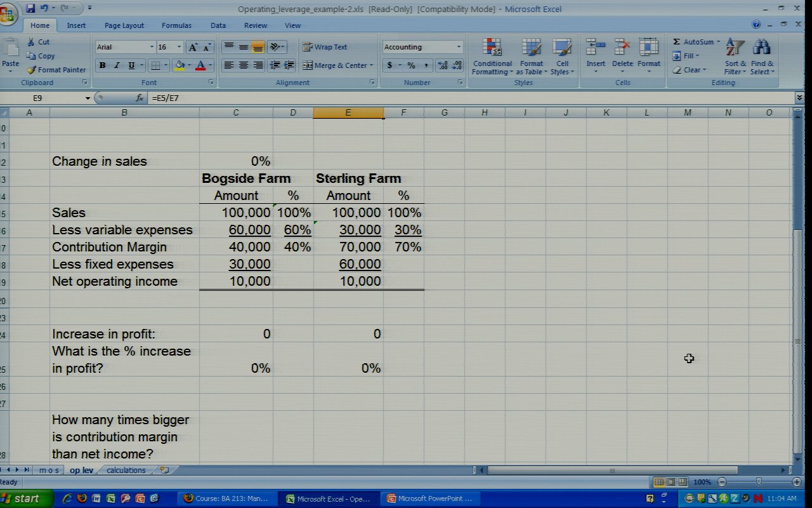The height and width of the screenshot is (508, 812).
Task: Click Insert cells icon
Action: point(595,49)
